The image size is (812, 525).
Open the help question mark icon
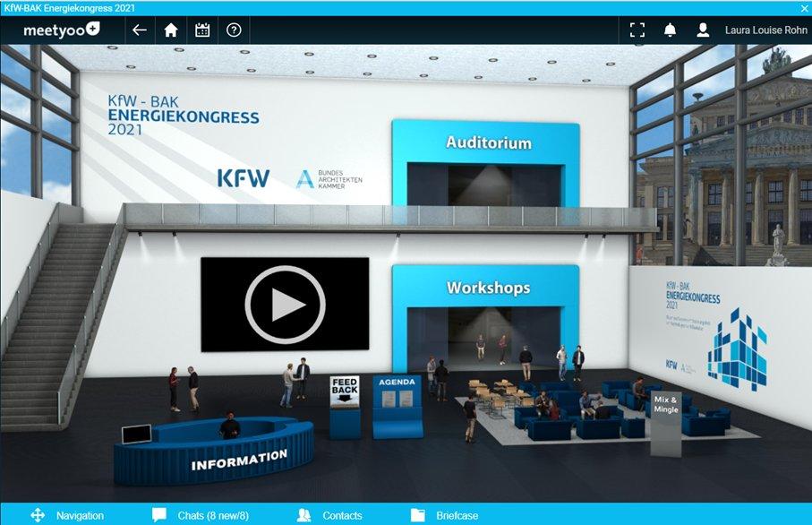click(234, 30)
